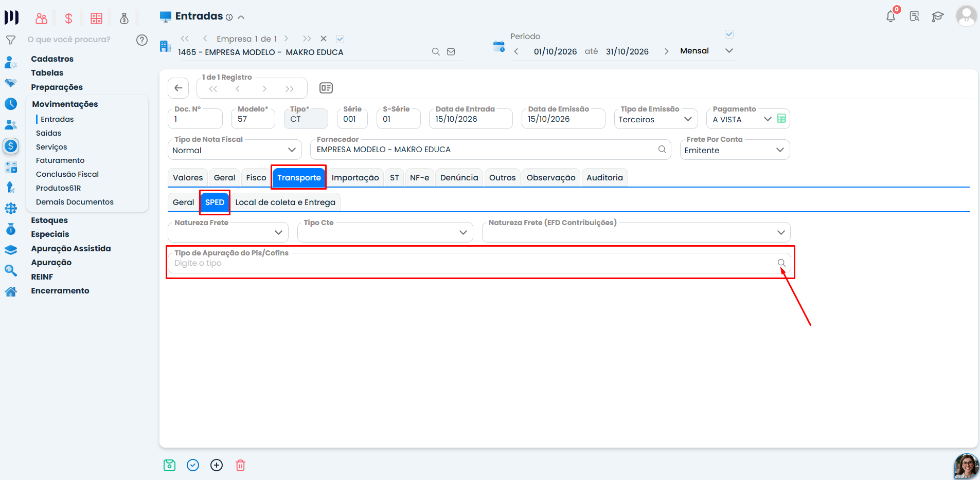Switch to the Fisco tab
Image resolution: width=980 pixels, height=480 pixels.
point(256,178)
